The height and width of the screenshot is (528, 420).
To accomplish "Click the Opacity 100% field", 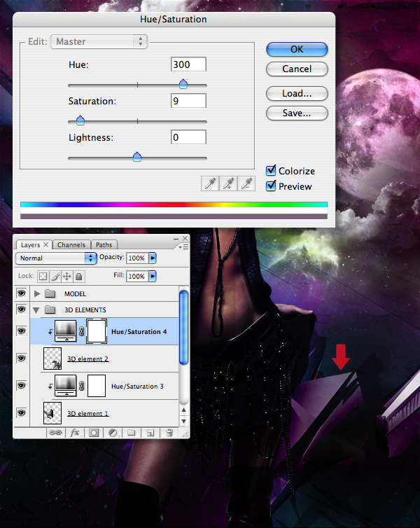I will (137, 258).
